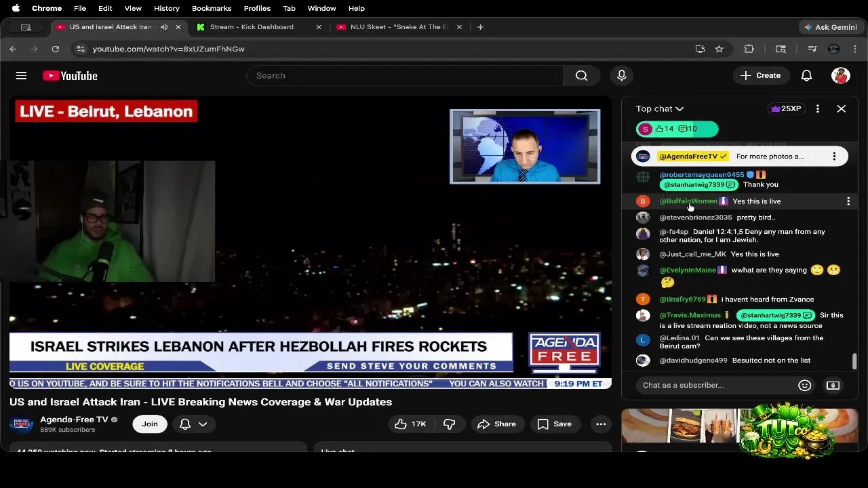Join the Agenda-Free TV channel
Viewport: 868px width, 488px height.
click(150, 424)
